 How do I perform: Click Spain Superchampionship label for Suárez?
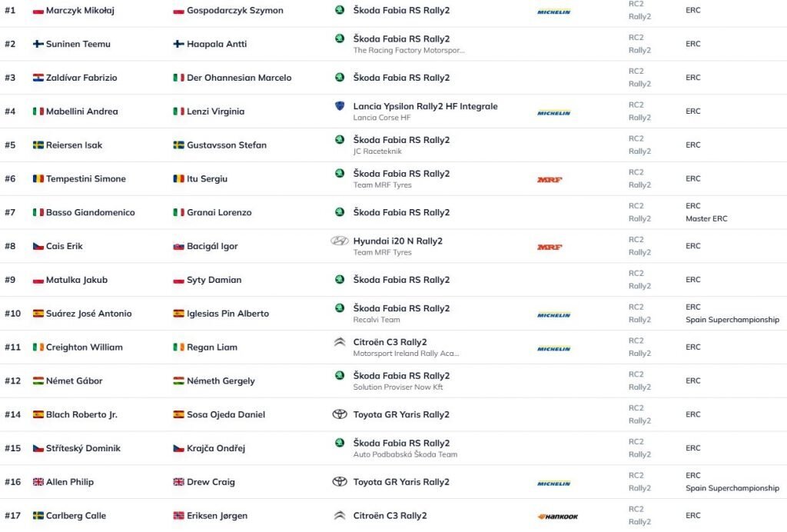[732, 320]
